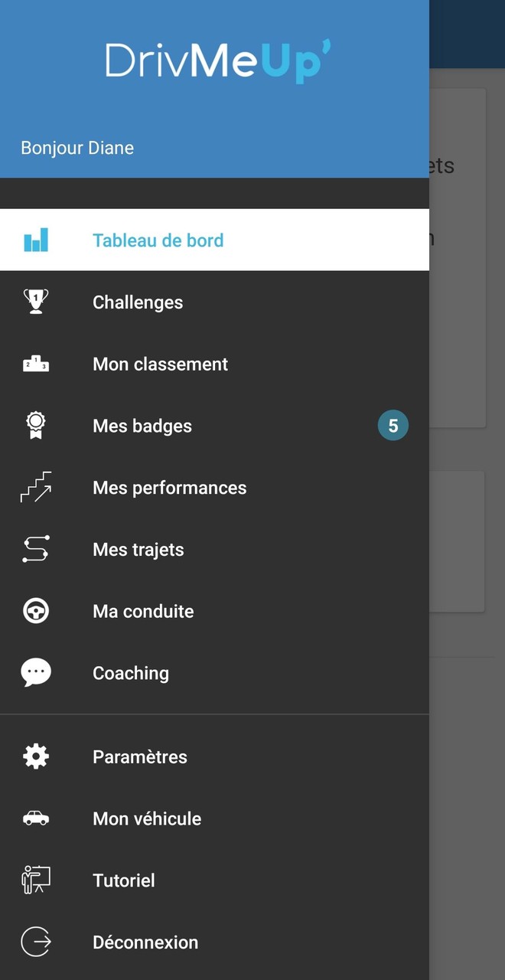Image resolution: width=505 pixels, height=980 pixels.
Task: Select the steering wheel icon
Action: (36, 611)
